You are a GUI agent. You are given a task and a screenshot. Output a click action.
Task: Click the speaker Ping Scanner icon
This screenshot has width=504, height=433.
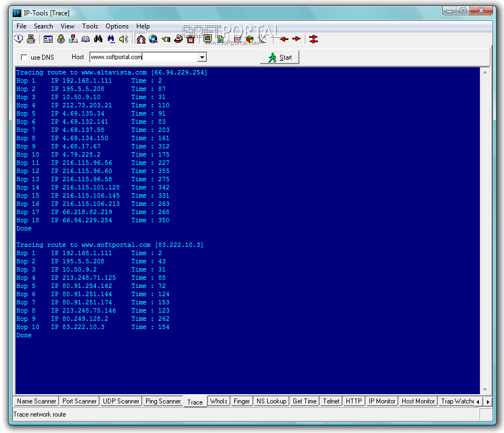click(x=124, y=39)
